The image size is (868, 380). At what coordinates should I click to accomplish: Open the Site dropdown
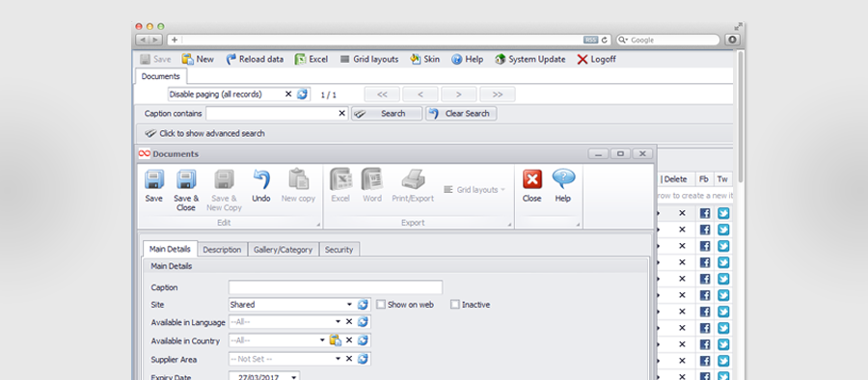pyautogui.click(x=349, y=305)
